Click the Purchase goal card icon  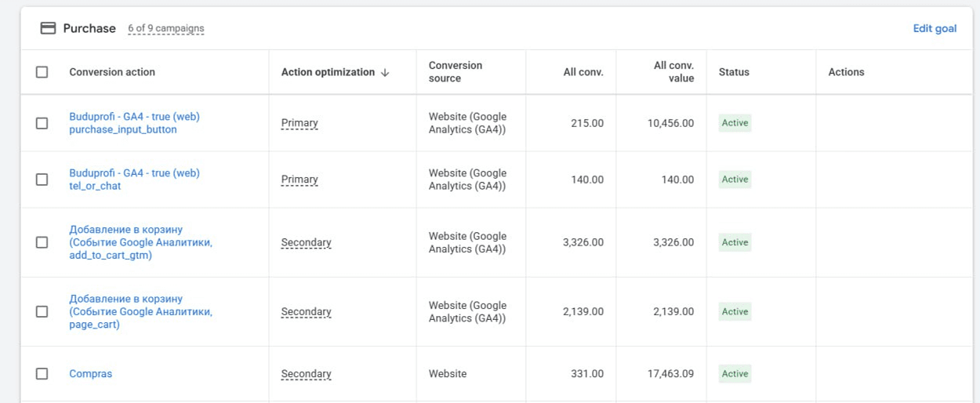pyautogui.click(x=48, y=28)
